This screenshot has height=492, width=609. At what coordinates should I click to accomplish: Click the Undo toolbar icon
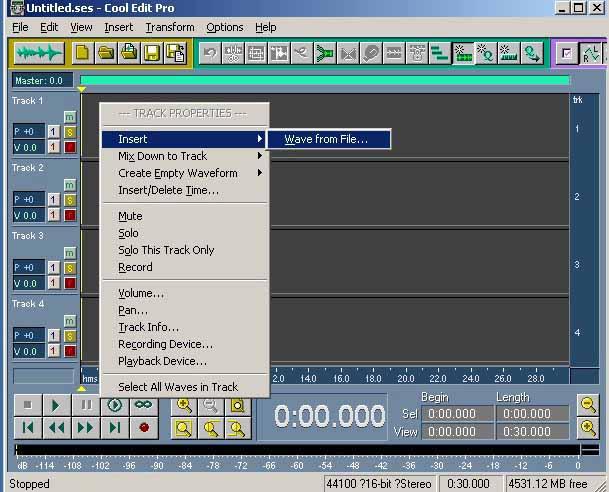pos(210,53)
